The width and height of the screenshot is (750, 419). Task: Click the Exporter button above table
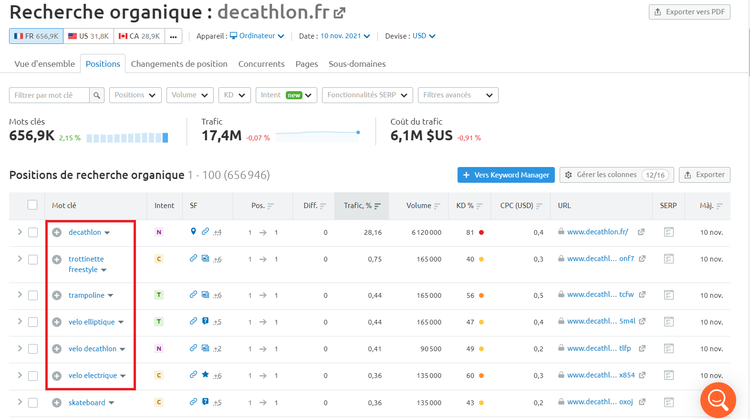pos(705,175)
